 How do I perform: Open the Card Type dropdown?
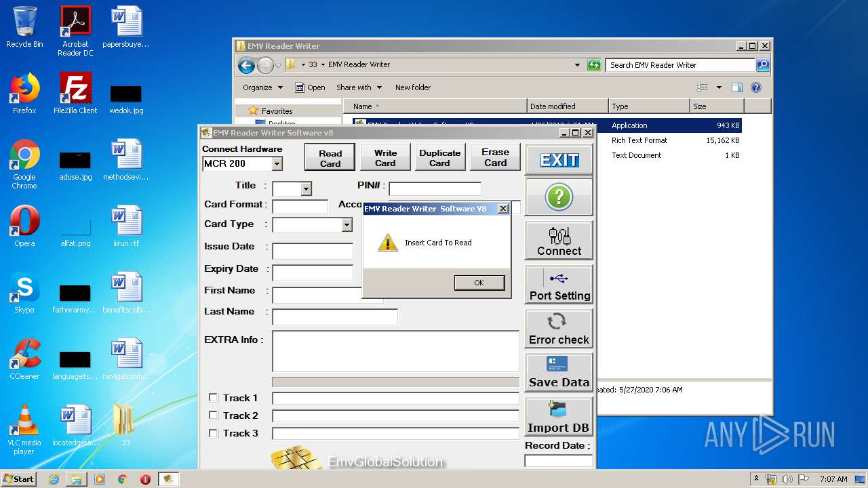347,224
